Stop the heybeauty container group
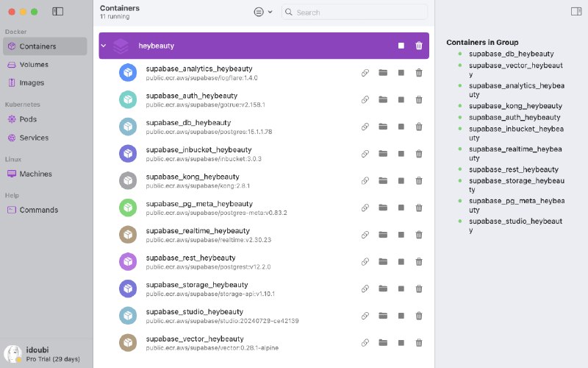588x368 pixels. tap(401, 46)
